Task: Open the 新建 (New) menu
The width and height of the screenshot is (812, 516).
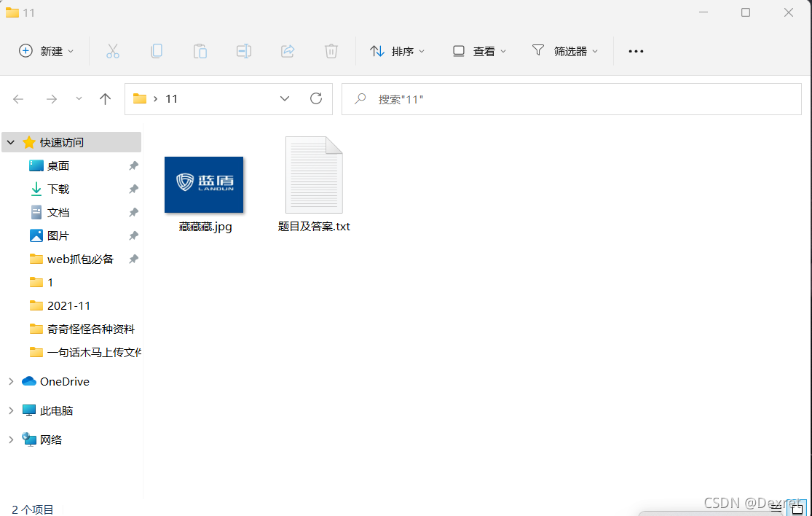Action: click(x=46, y=51)
